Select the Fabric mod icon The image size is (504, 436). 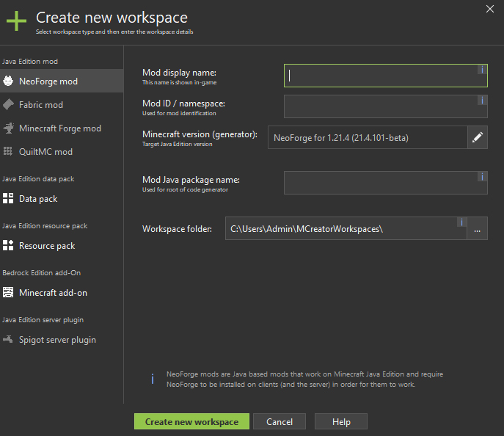[x=8, y=104]
